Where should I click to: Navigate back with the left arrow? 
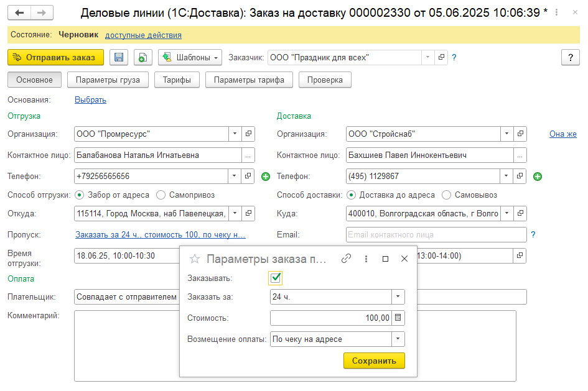(20, 12)
